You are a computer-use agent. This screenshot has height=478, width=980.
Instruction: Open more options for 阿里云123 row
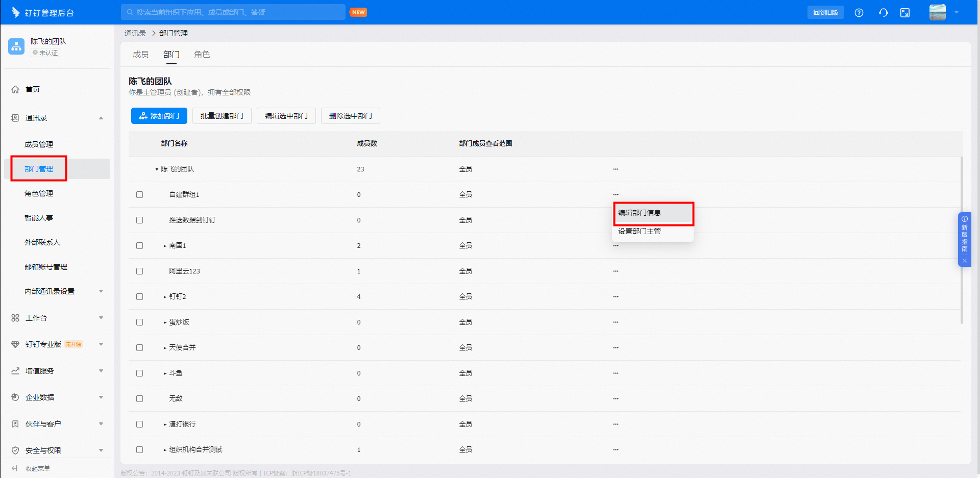pyautogui.click(x=616, y=271)
